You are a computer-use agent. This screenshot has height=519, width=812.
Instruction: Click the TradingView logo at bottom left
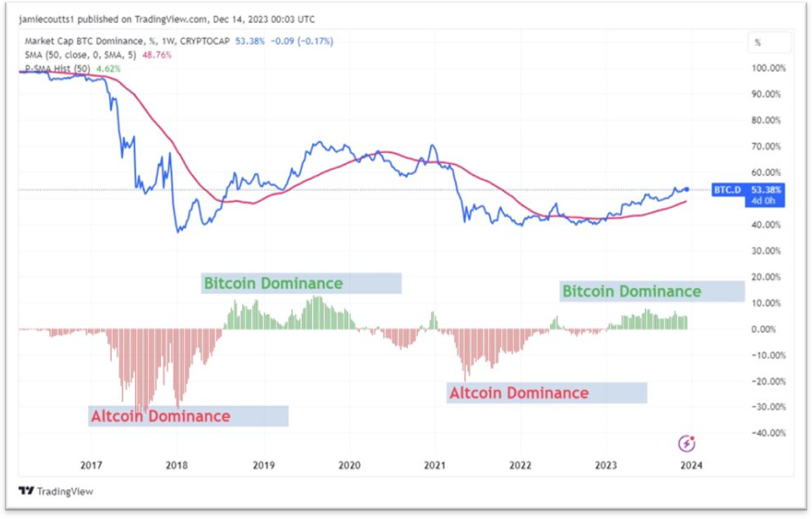click(56, 491)
